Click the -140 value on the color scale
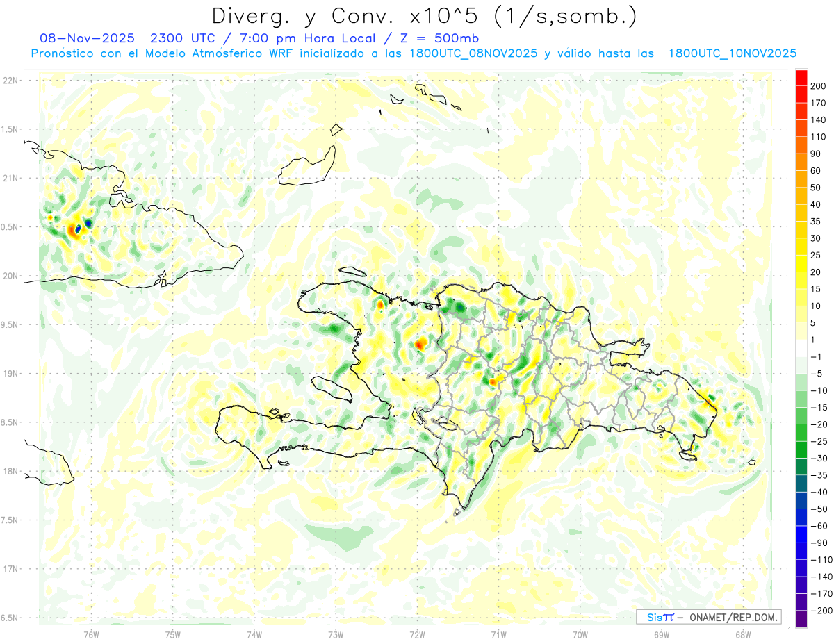Screen dimensions: 834x644 [820, 577]
